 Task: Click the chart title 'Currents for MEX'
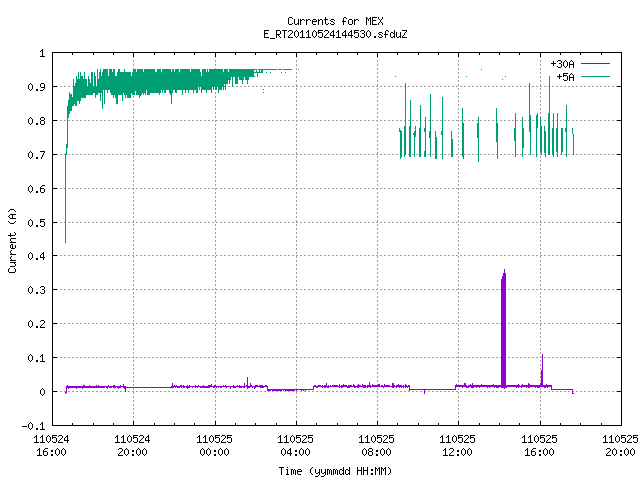pyautogui.click(x=335, y=21)
